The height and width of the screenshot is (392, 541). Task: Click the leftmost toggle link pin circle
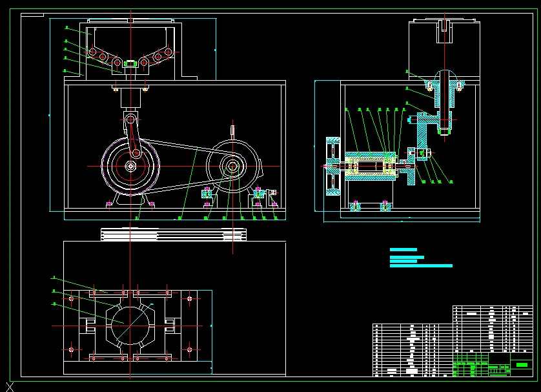click(x=92, y=52)
